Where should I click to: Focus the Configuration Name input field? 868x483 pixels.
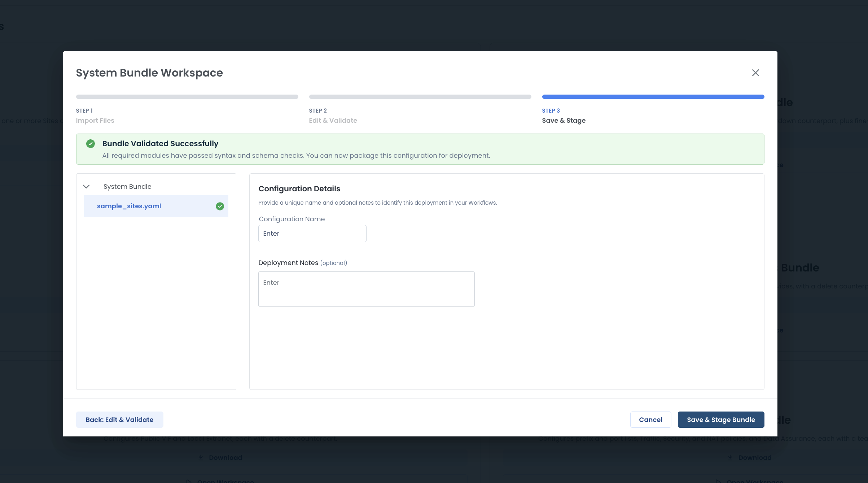tap(312, 234)
